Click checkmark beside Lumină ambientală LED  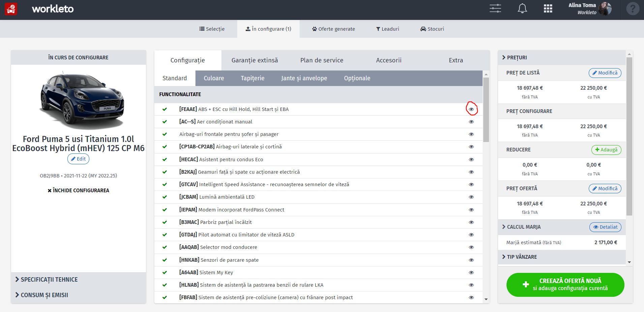[164, 197]
